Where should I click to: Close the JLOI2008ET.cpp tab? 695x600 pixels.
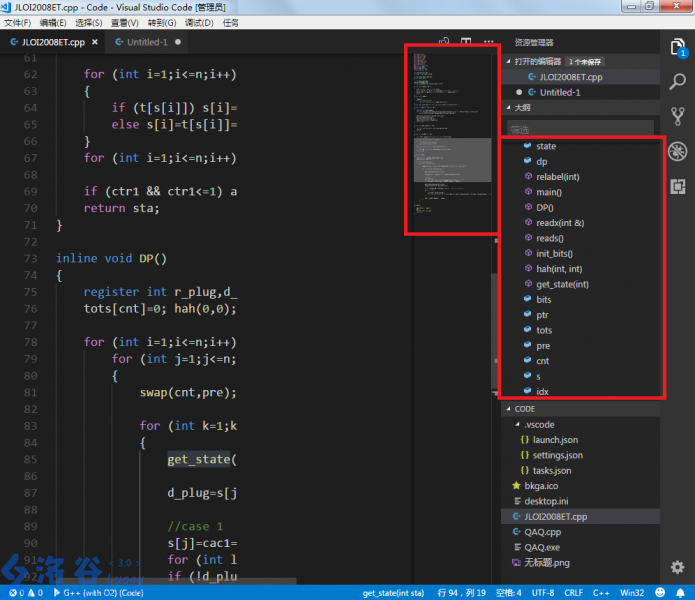pyautogui.click(x=95, y=42)
